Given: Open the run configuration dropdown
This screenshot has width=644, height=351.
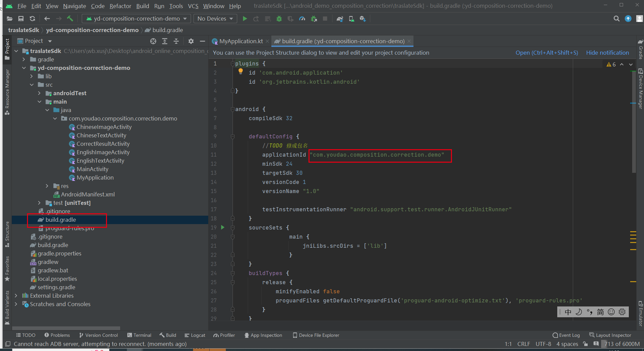Looking at the screenshot, I should [136, 19].
